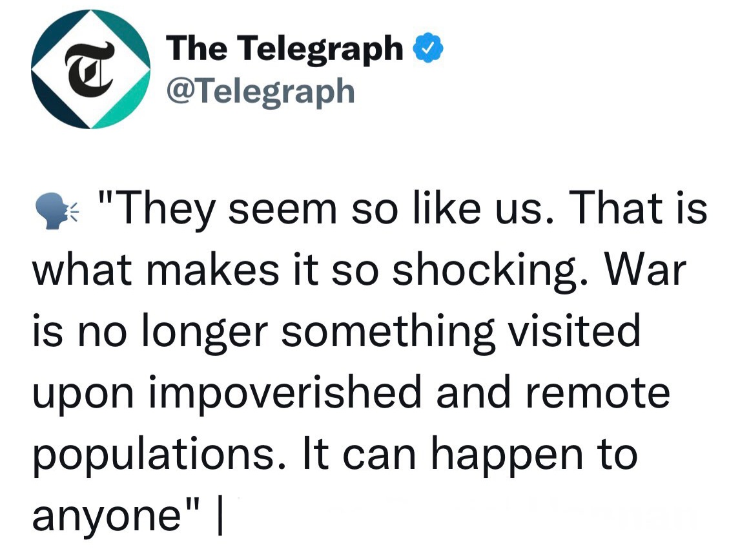Screen dimensions: 740x560
Task: Click the word "visited" in the tweet
Action: [575, 332]
